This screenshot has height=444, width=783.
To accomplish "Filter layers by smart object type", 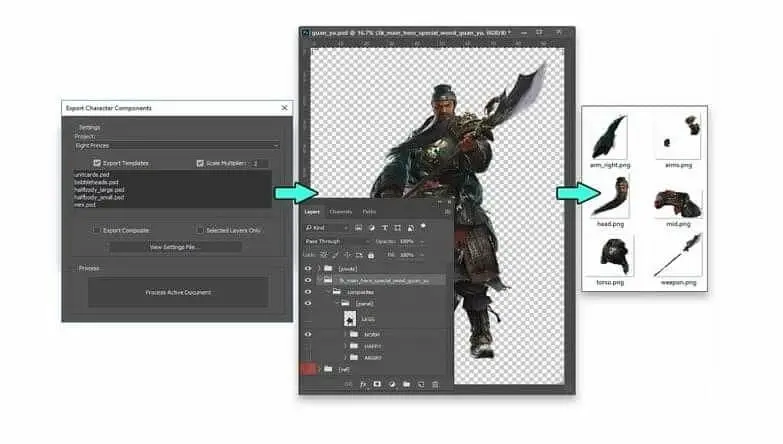I will 410,228.
